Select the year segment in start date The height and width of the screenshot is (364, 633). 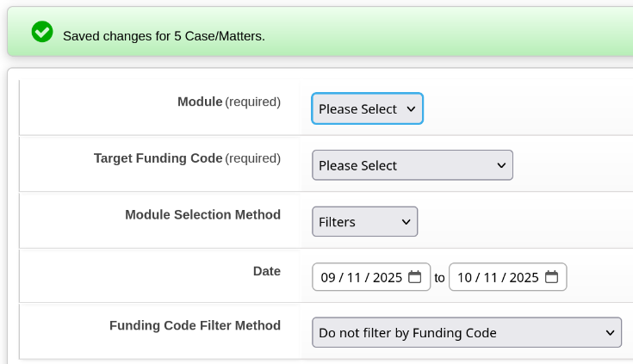[x=387, y=277]
